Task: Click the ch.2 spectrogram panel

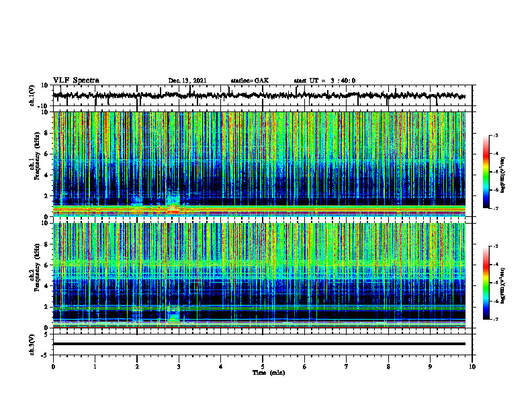Action: (259, 275)
